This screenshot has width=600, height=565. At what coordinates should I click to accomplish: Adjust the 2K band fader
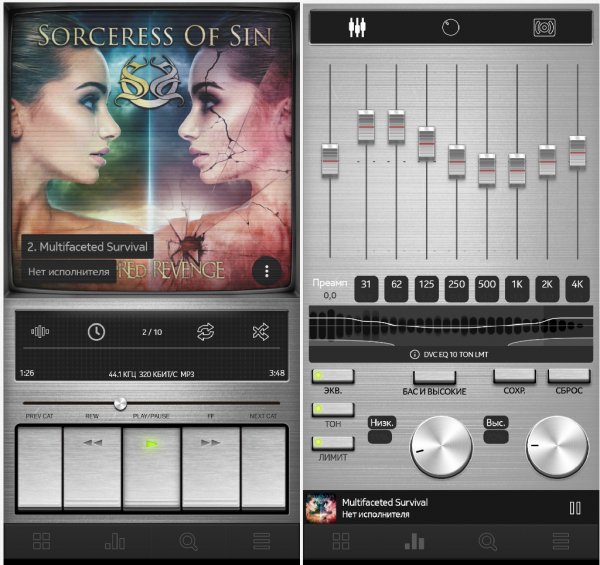(547, 161)
